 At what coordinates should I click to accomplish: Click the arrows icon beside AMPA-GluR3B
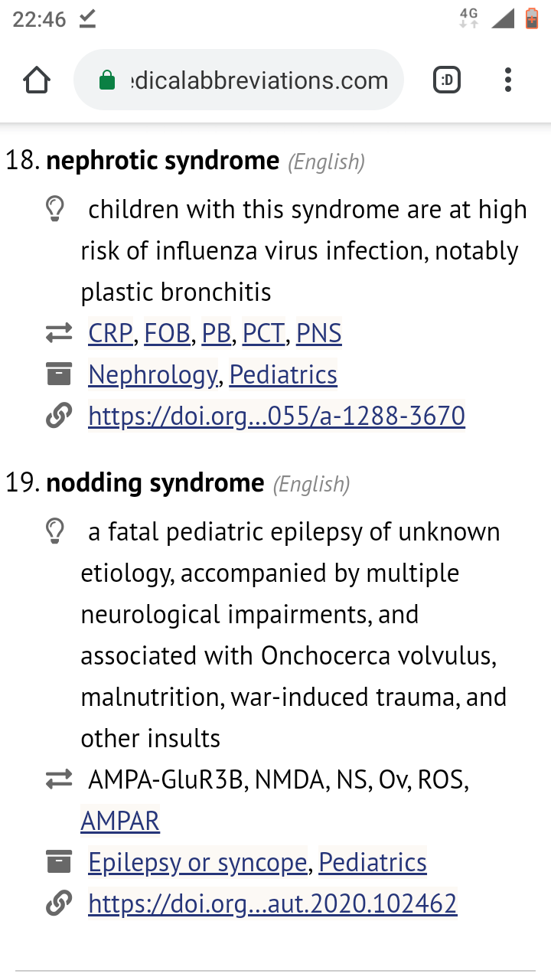coord(58,779)
